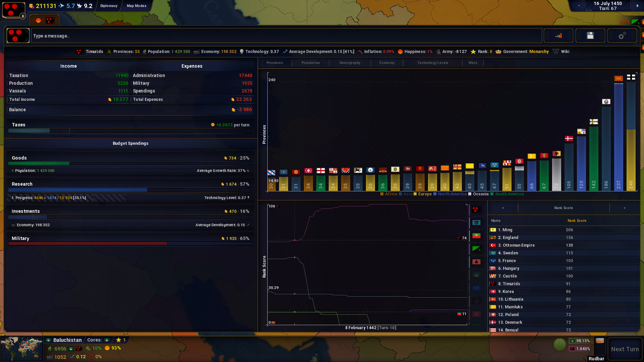
Task: Sort the ranking list by Name column
Action: coord(495,221)
